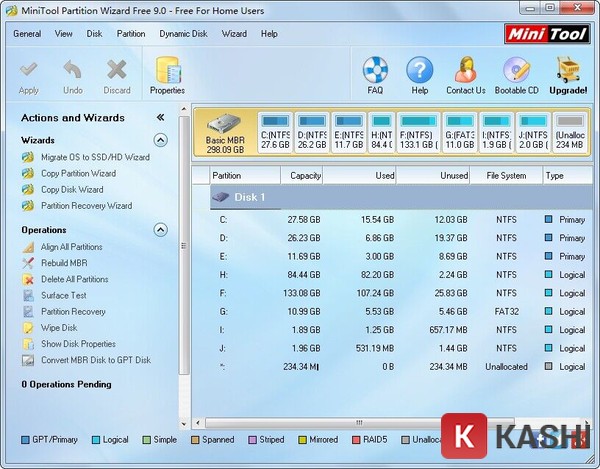Launch Migrate OS to SSD/HD Wizard
This screenshot has height=469, width=600.
tap(95, 157)
